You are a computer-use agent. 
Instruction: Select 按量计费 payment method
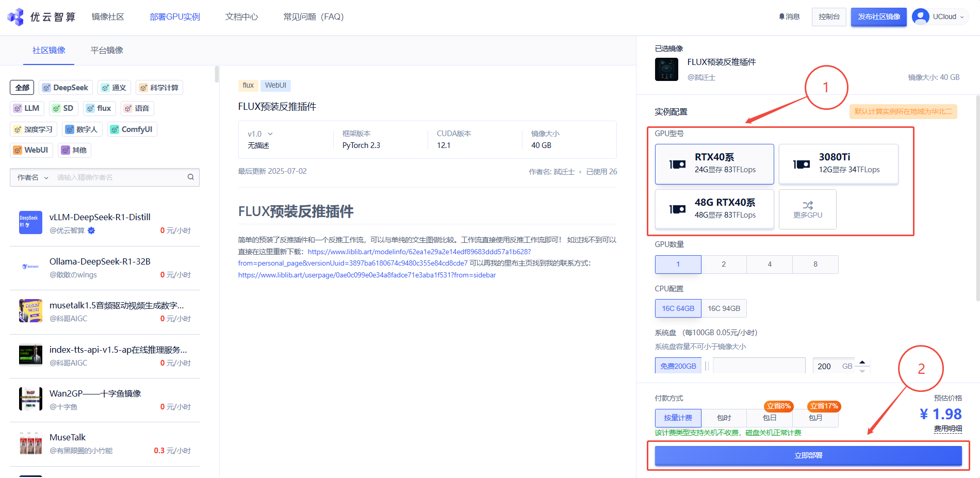point(678,418)
